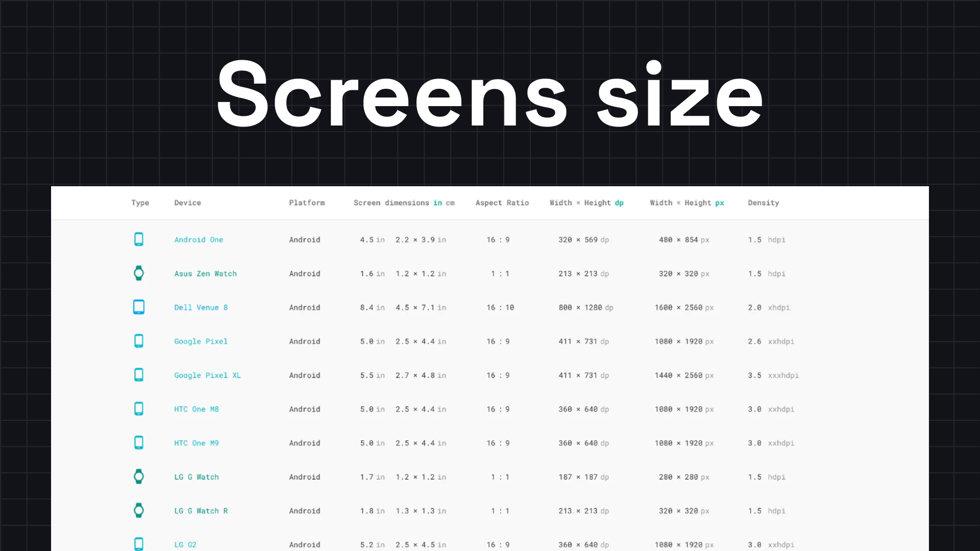Click the 5.2 in screen size value

[x=372, y=545]
